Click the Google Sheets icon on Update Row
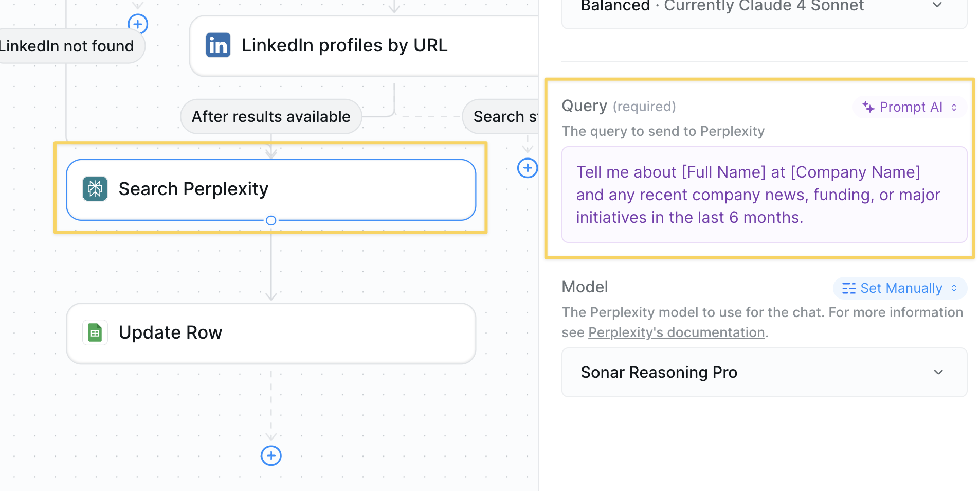 tap(95, 332)
